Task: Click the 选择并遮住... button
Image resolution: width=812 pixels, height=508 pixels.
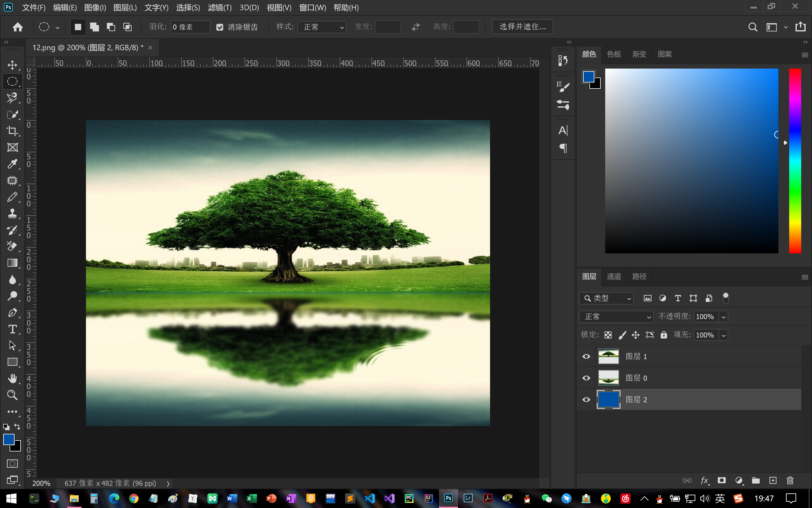Action: (522, 27)
